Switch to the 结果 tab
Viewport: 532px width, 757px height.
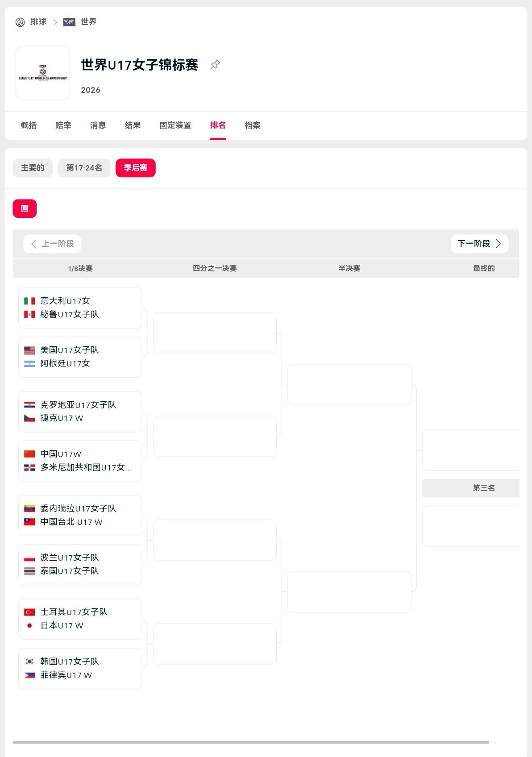pyautogui.click(x=133, y=125)
